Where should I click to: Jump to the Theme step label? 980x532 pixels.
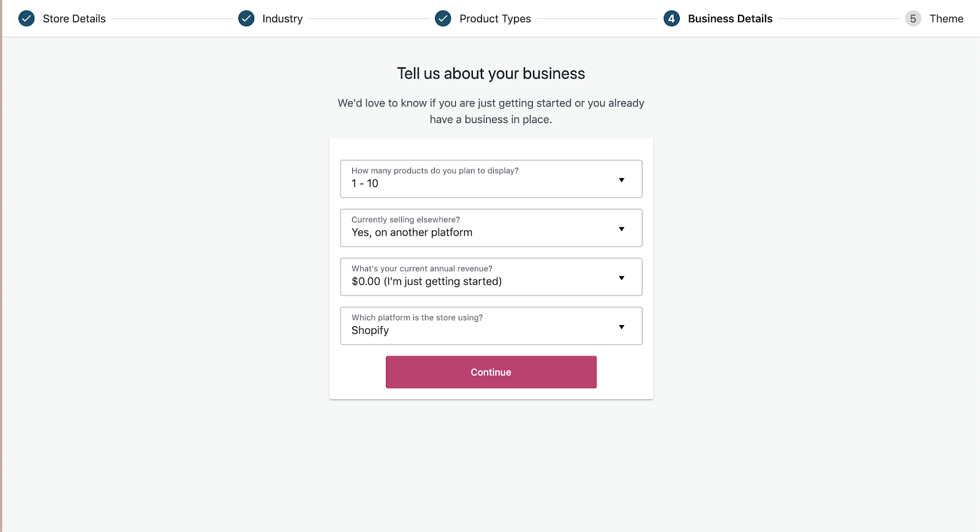946,19
